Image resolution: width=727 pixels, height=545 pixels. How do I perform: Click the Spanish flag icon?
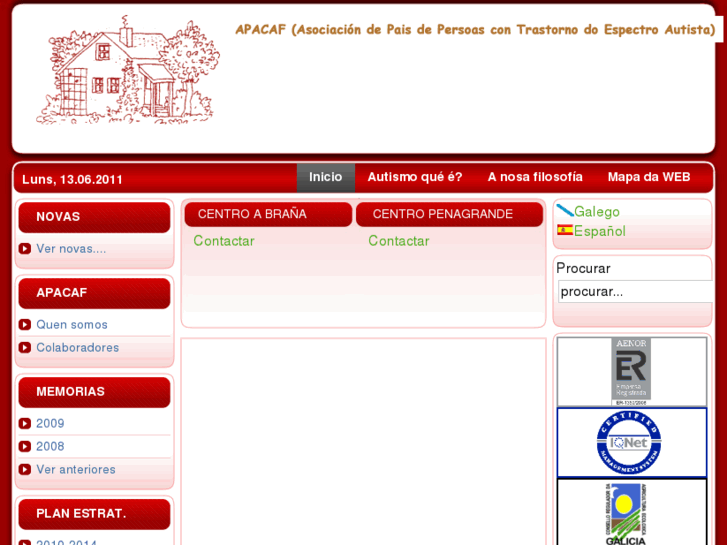click(565, 230)
